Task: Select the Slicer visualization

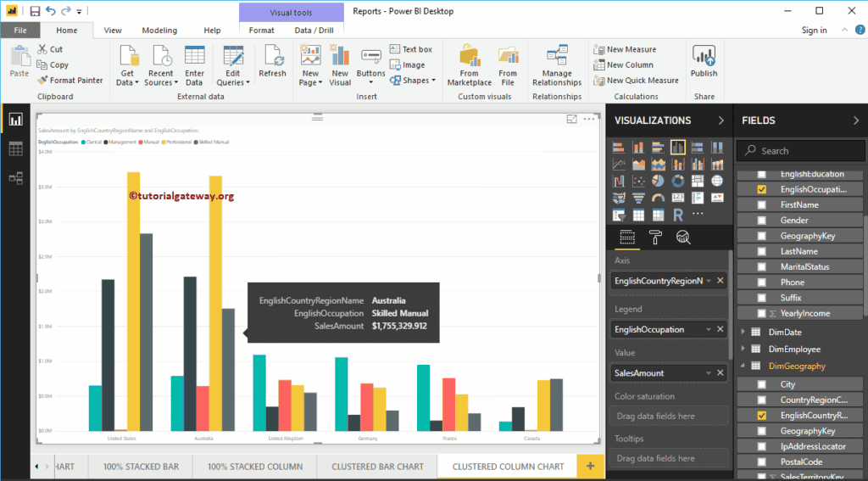Action: click(x=619, y=215)
